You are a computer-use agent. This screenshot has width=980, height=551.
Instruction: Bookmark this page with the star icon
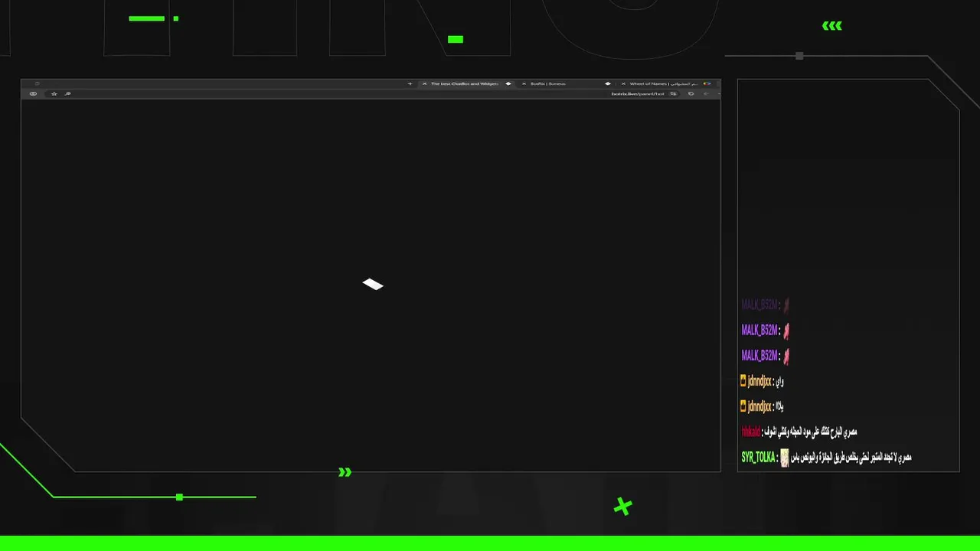54,94
